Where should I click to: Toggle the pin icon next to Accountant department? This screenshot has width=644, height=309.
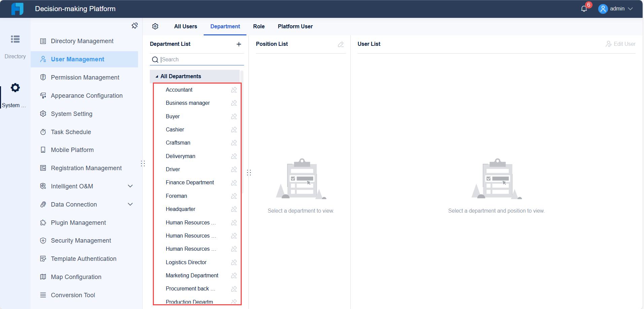234,90
